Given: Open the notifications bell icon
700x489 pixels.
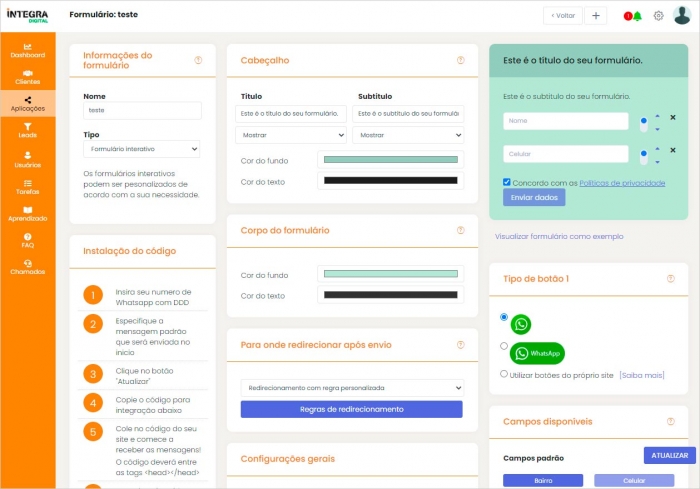Looking at the screenshot, I should tap(637, 16).
